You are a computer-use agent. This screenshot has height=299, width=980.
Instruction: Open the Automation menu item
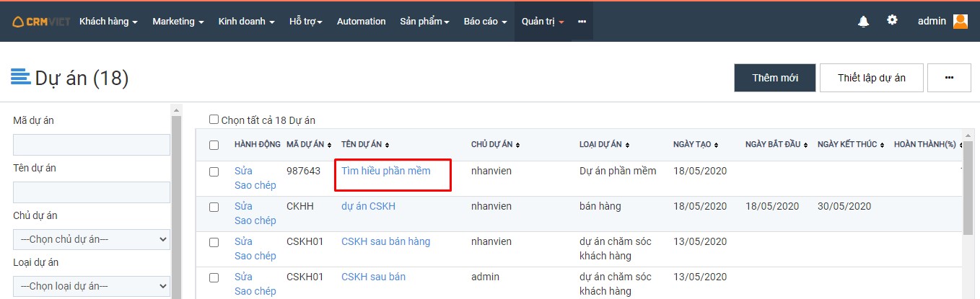pyautogui.click(x=362, y=22)
